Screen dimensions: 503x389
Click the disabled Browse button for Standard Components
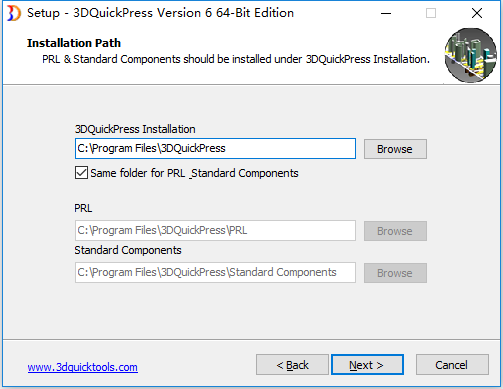tap(395, 273)
